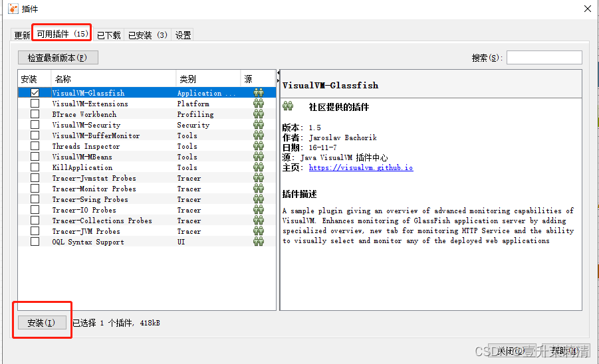The height and width of the screenshot is (364, 599).
Task: Click the community source icon for KillApplication
Action: click(x=259, y=167)
